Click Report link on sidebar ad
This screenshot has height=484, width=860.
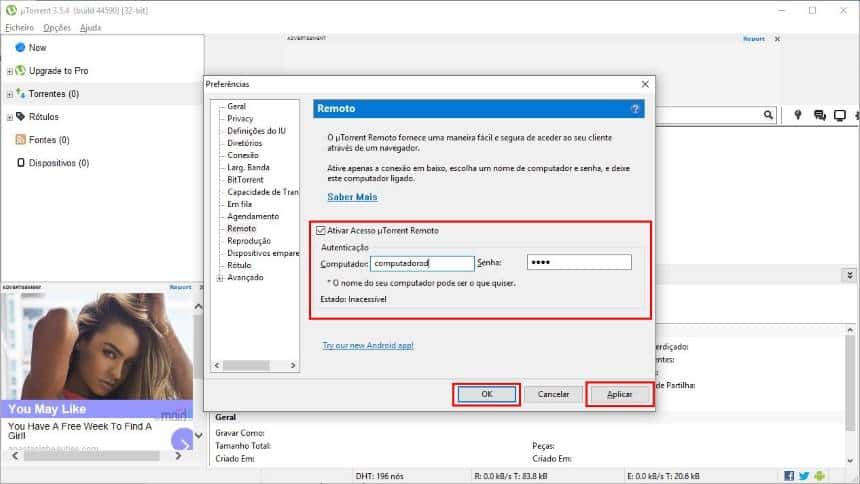coord(180,287)
